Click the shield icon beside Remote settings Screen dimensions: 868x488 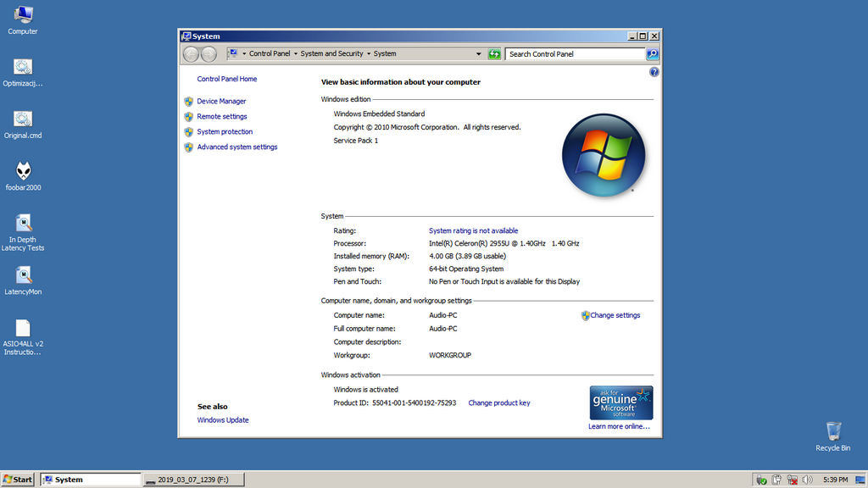click(x=189, y=117)
